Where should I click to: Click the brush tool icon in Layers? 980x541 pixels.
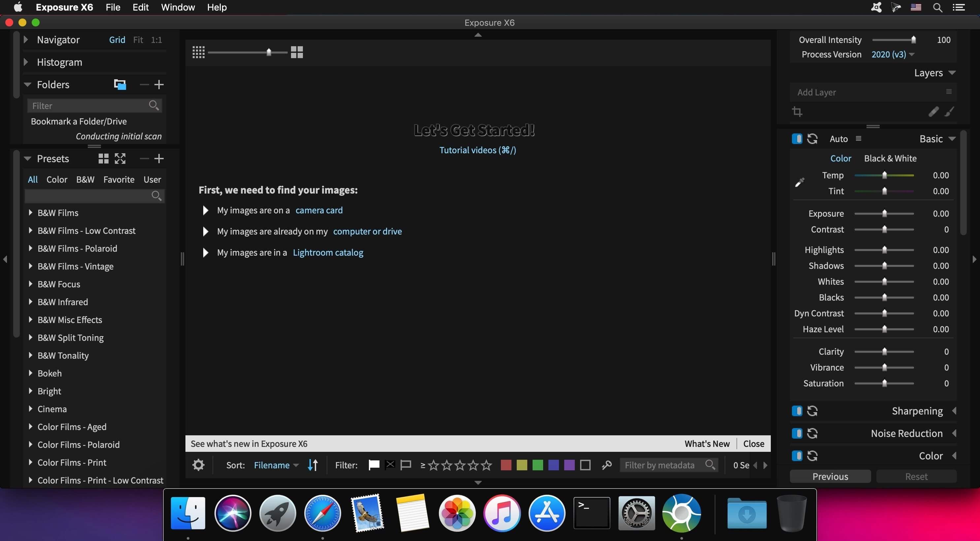(950, 112)
